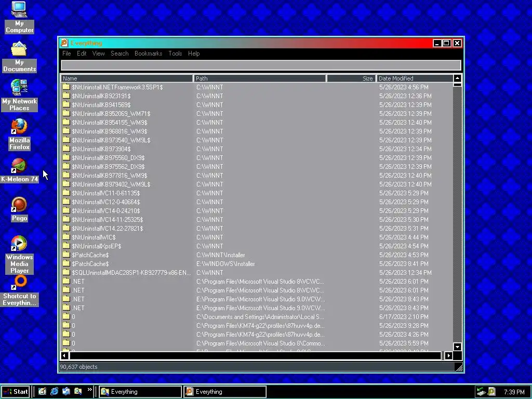
Task: Switch to the first Everything taskbar button
Action: click(x=140, y=392)
